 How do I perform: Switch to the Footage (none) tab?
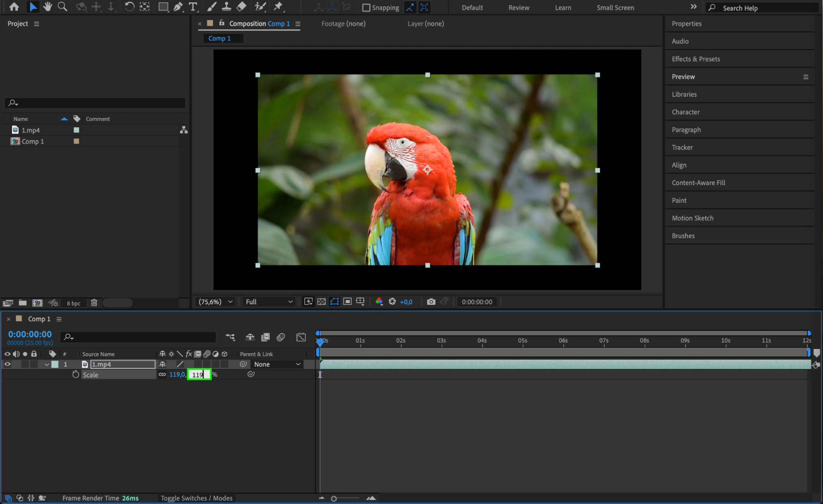pyautogui.click(x=343, y=23)
